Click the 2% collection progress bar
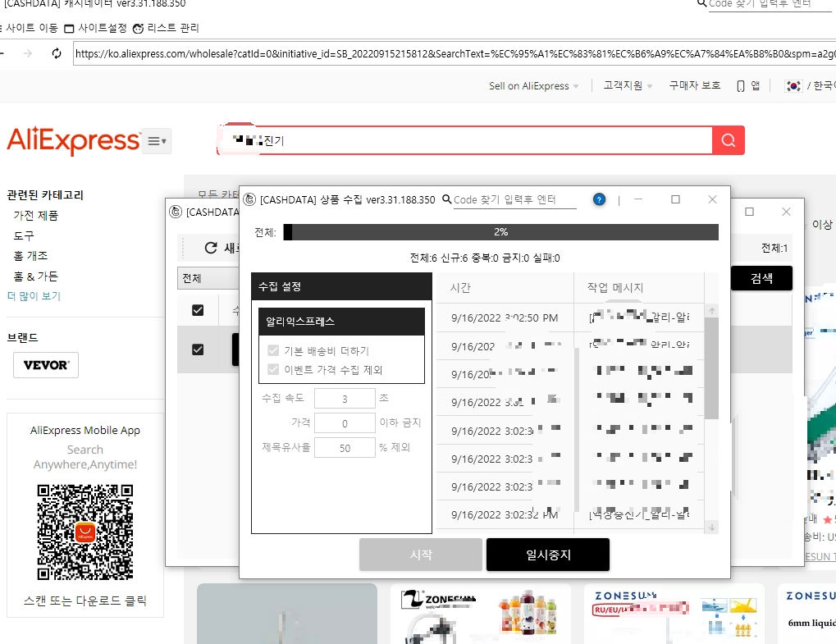This screenshot has height=644, width=836. click(x=500, y=232)
